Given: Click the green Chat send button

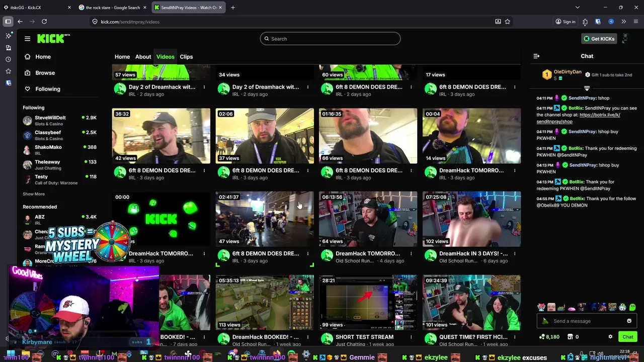Looking at the screenshot, I should 628,337.
